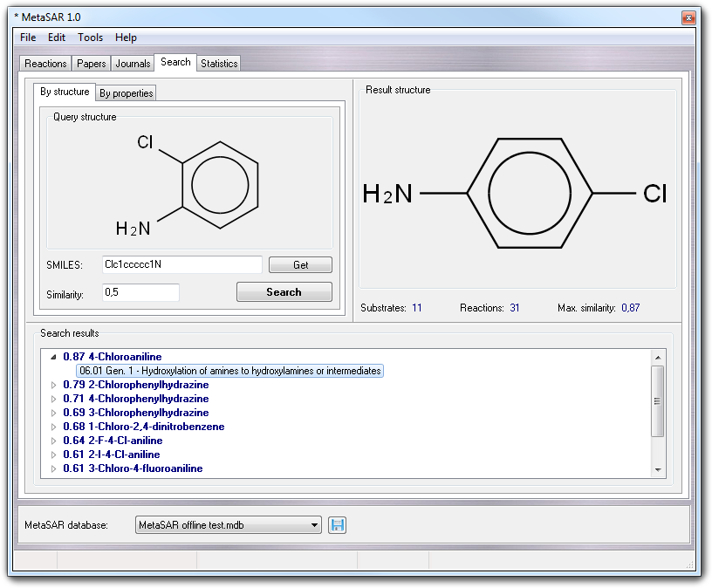Select the By properties tab
The width and height of the screenshot is (712, 588).
pyautogui.click(x=126, y=93)
